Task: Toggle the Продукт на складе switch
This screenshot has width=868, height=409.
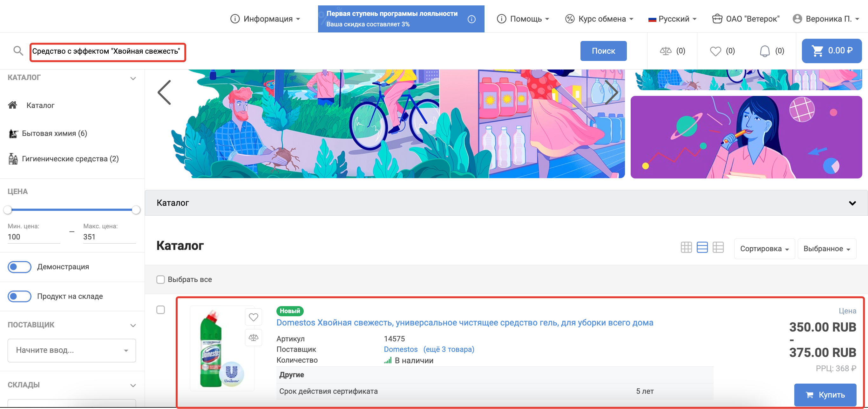Action: click(x=20, y=296)
